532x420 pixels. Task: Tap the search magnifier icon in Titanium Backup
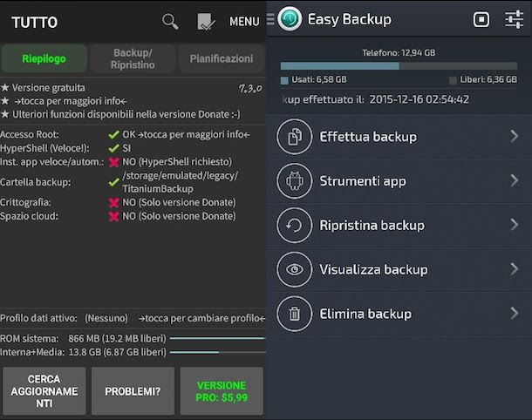click(x=170, y=22)
